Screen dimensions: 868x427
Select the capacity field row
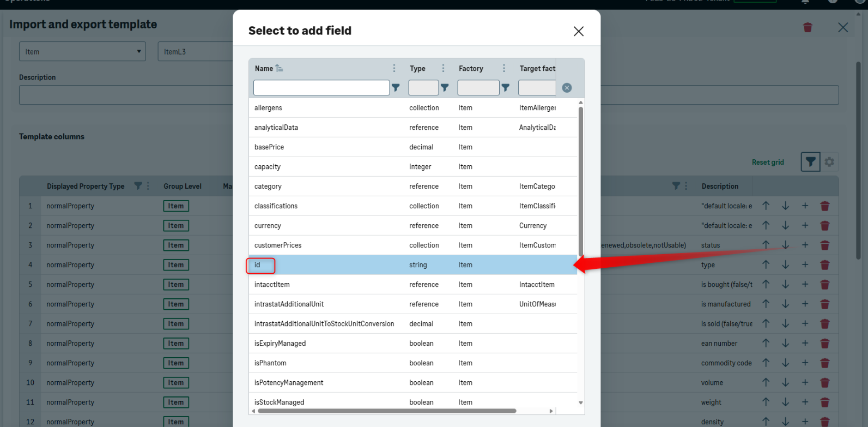413,167
